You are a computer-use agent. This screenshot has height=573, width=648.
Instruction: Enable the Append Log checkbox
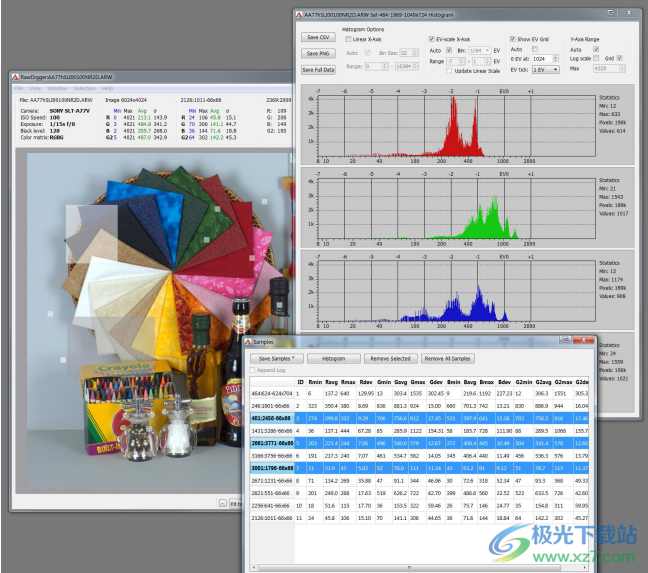click(252, 370)
